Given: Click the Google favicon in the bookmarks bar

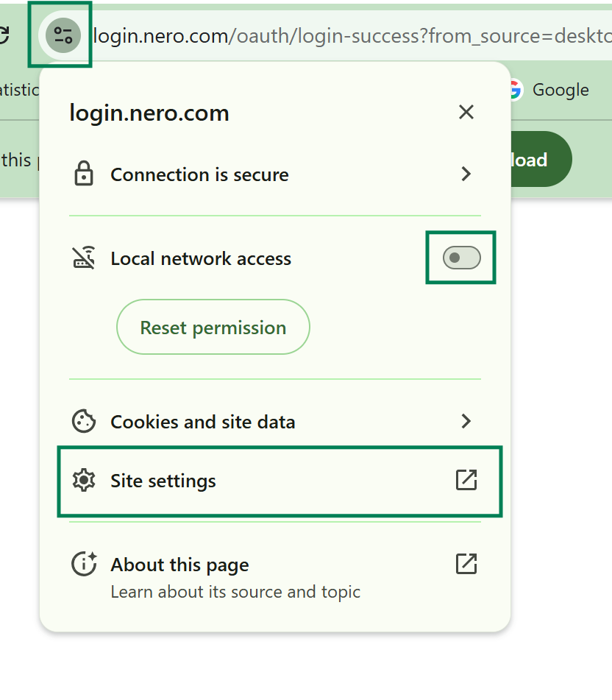Looking at the screenshot, I should tap(514, 90).
